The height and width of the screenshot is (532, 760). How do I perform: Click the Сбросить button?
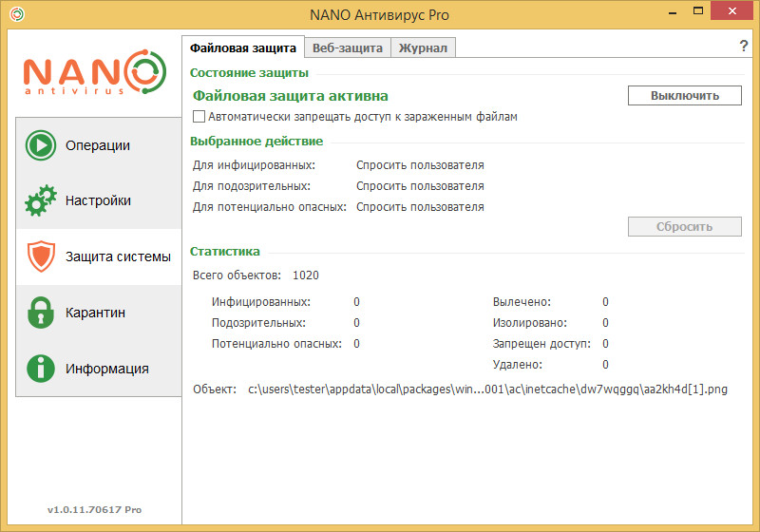click(684, 226)
